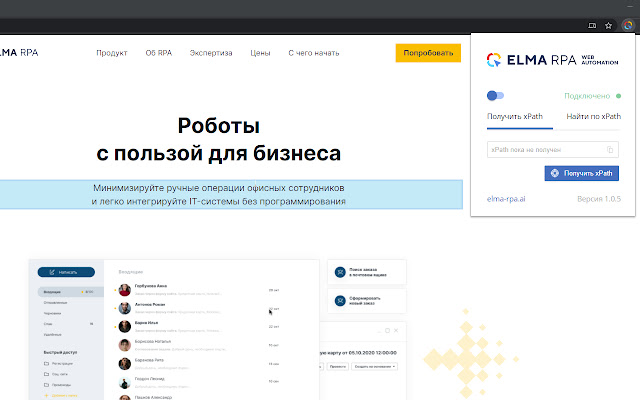Viewport: 640px width, 400px height.
Task: Select the Удалённые folder in mail sidebar
Action: (x=52, y=335)
